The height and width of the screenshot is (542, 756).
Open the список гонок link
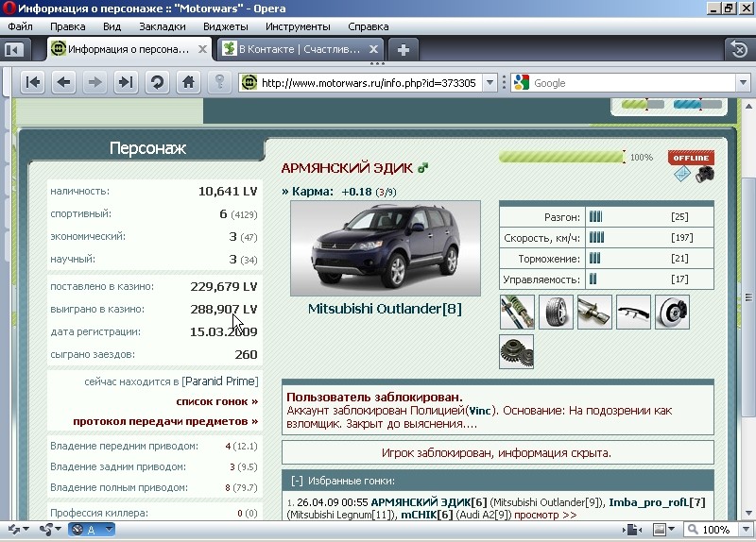tap(217, 401)
